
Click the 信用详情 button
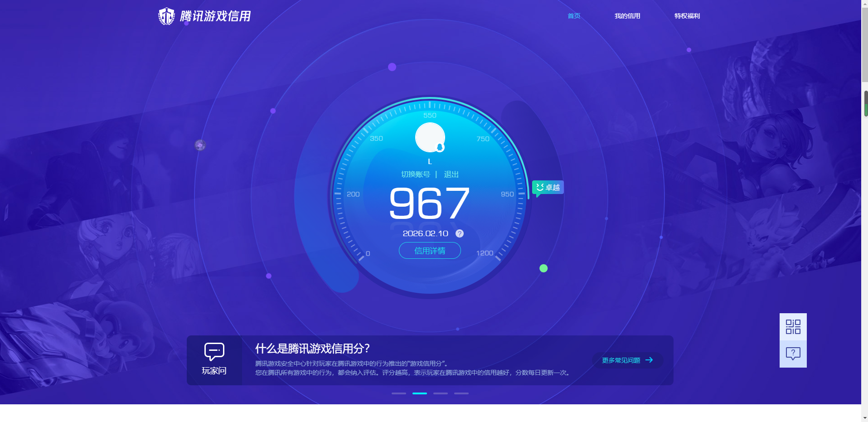pyautogui.click(x=429, y=251)
